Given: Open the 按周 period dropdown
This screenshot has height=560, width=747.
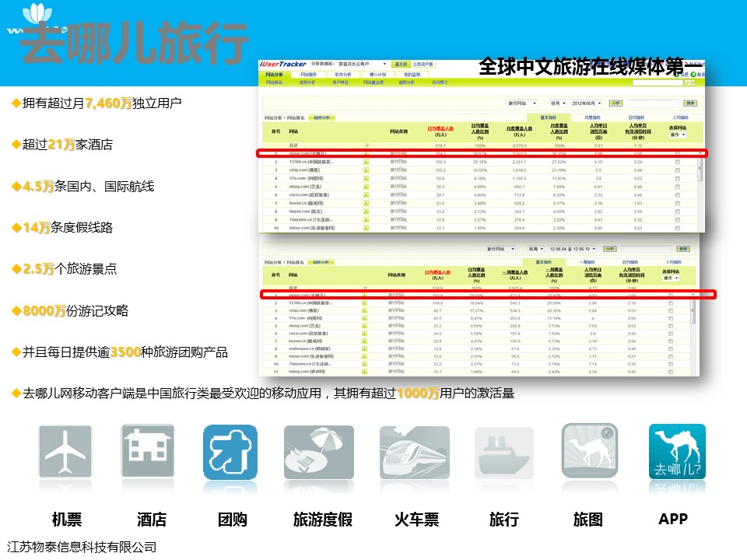Looking at the screenshot, I should pos(536,249).
